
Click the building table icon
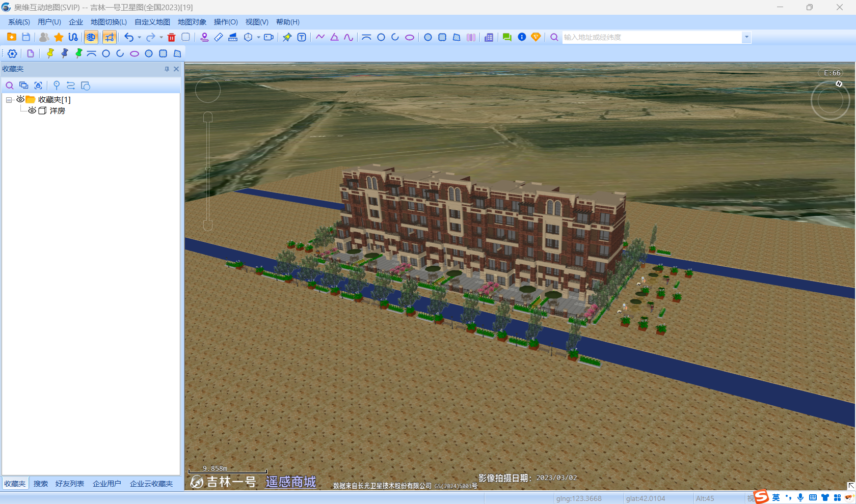[489, 37]
